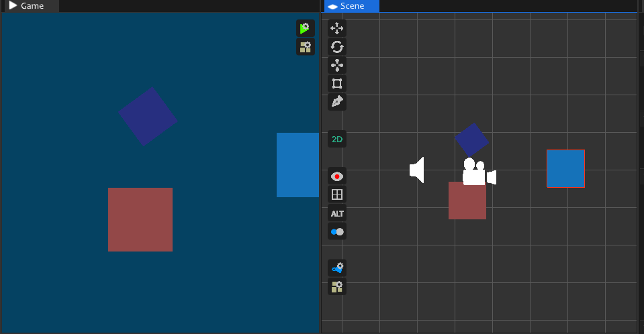Image resolution: width=644 pixels, height=334 pixels.
Task: Select the dark blue diamond in Scene
Action: [471, 140]
